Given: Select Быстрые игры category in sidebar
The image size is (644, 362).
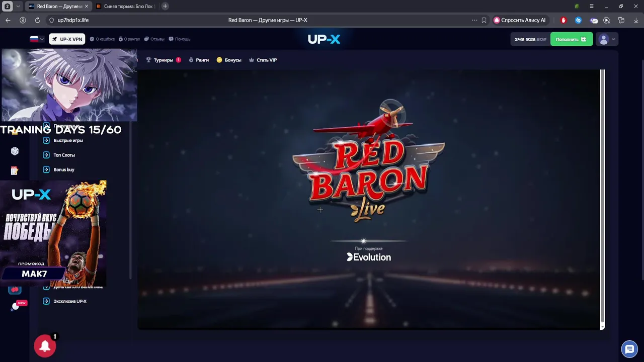Looking at the screenshot, I should (x=63, y=141).
